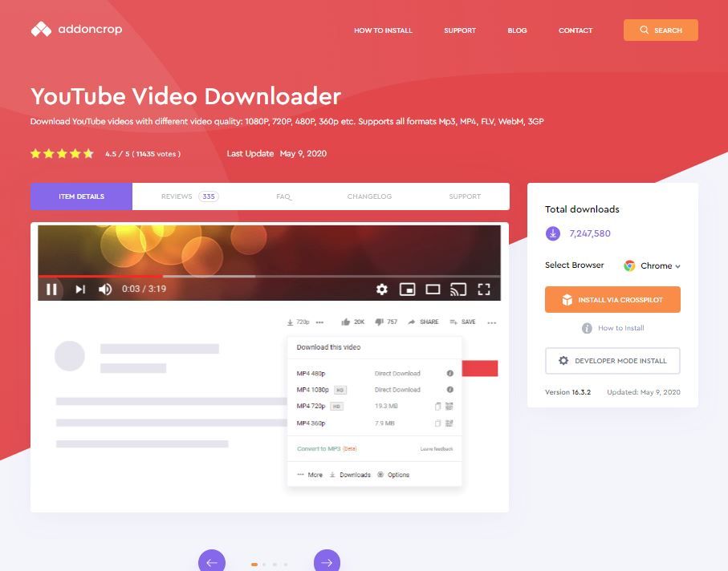Open Options in download popup
Image resolution: width=728 pixels, height=571 pixels.
pos(394,475)
